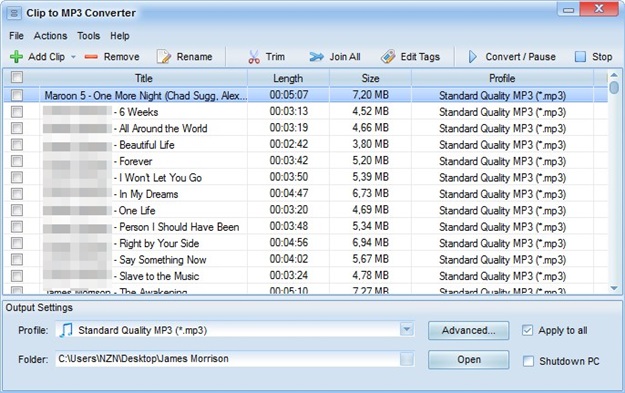Open the Add Clip dropdown arrow
The image size is (625, 393).
point(73,57)
